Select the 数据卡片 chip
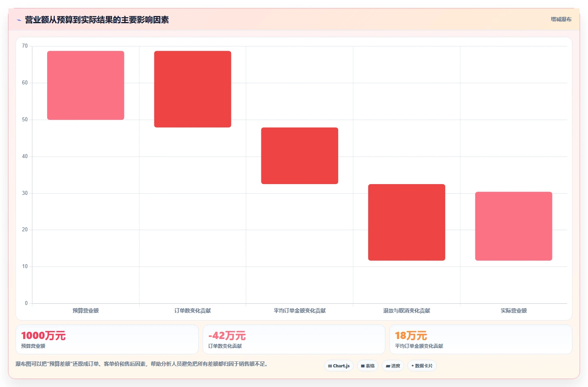The width and height of the screenshot is (588, 387). [422, 366]
